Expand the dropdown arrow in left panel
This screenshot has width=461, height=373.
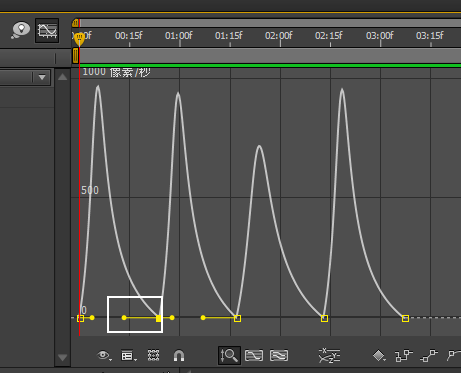[42, 77]
